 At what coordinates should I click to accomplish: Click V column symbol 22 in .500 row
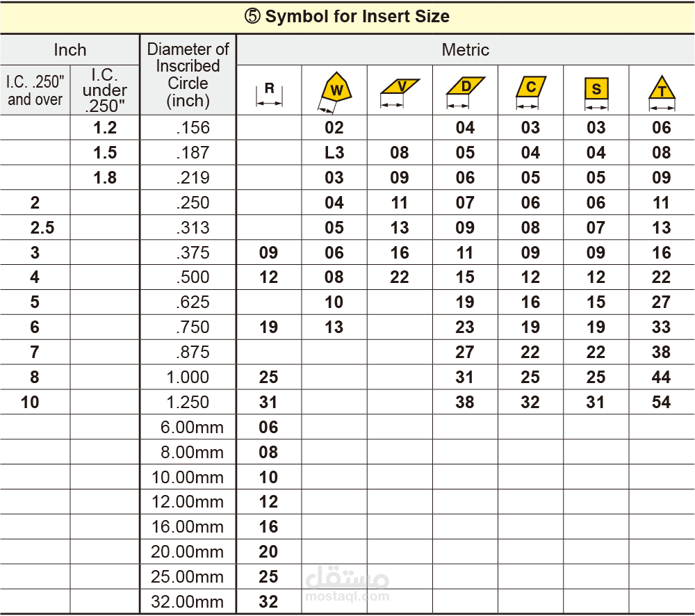pyautogui.click(x=400, y=277)
